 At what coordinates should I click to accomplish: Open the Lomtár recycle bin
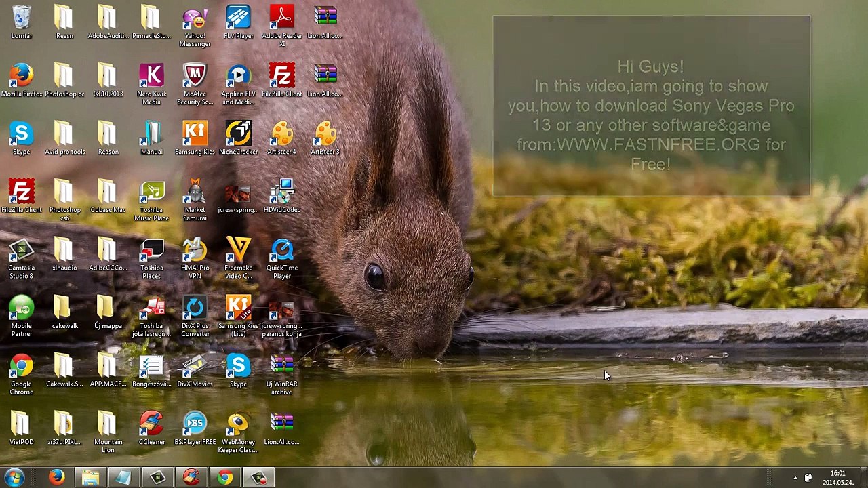point(22,22)
